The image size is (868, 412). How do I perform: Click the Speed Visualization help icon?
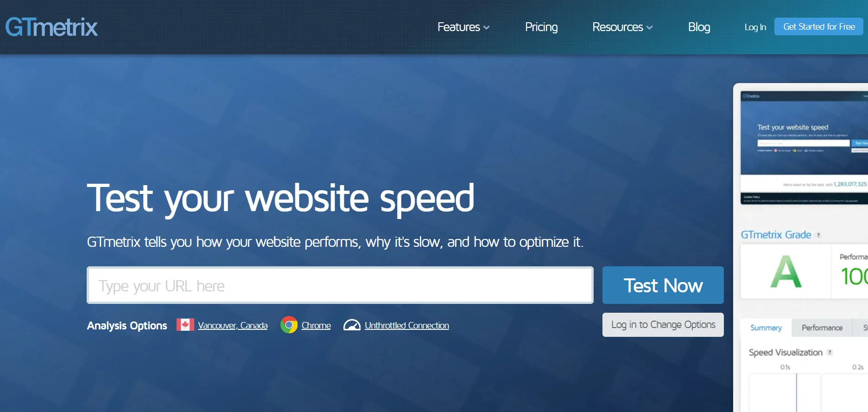coord(830,353)
